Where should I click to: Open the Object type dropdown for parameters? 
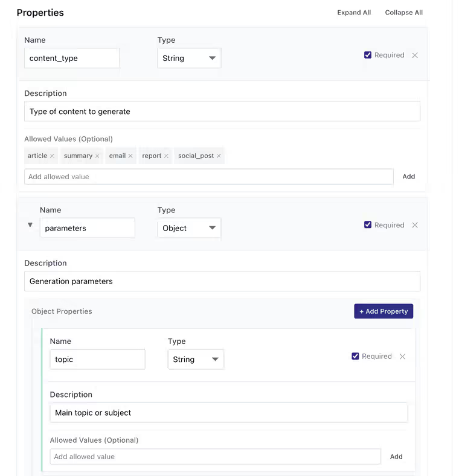click(x=189, y=229)
